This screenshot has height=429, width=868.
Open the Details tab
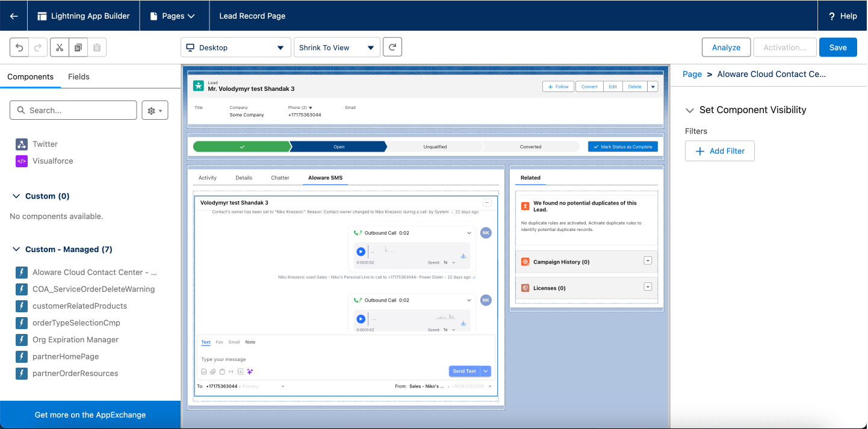[x=244, y=177]
